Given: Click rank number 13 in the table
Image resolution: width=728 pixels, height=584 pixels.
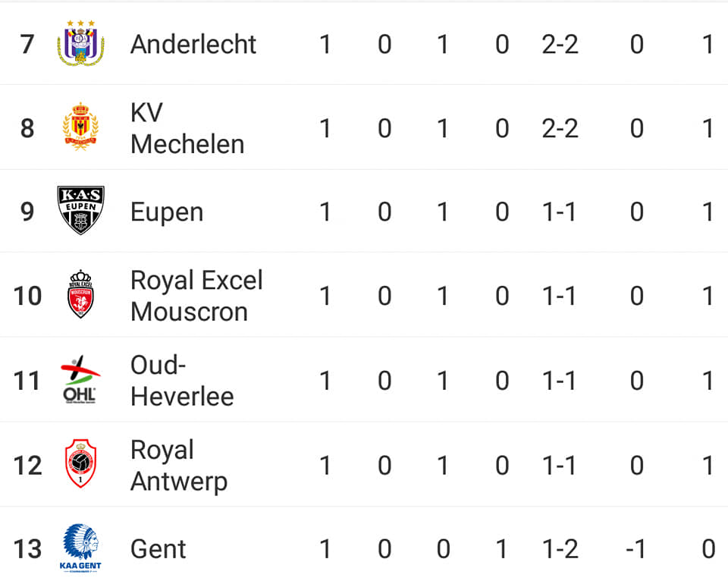Looking at the screenshot, I should click(x=27, y=549).
